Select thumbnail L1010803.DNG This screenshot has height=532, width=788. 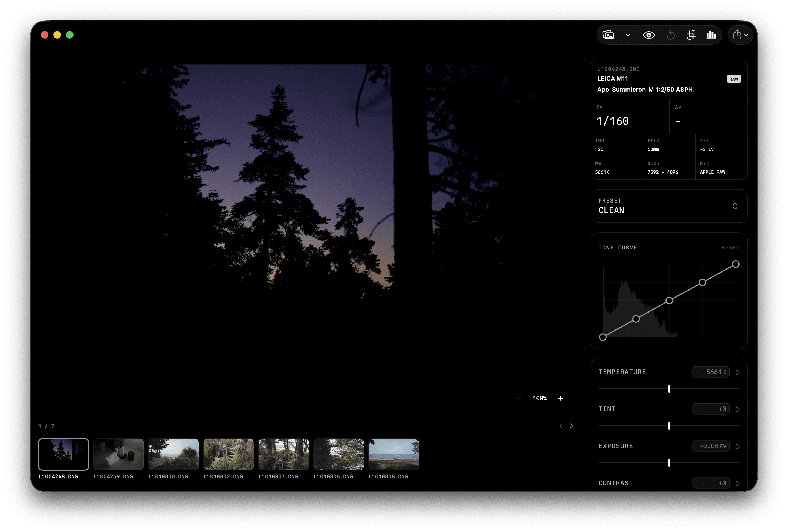(x=283, y=454)
